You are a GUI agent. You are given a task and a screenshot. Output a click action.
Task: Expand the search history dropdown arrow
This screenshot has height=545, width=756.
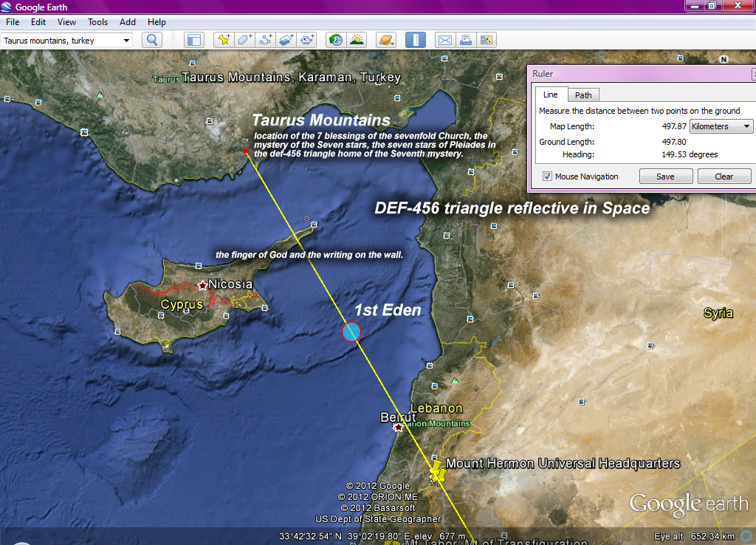pos(126,41)
